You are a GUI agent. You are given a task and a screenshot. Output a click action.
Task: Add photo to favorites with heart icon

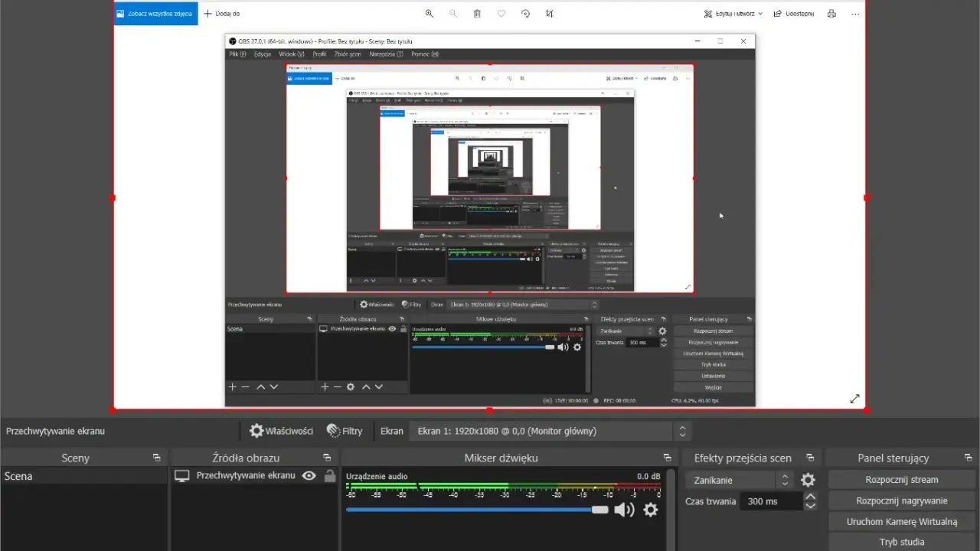click(x=501, y=14)
